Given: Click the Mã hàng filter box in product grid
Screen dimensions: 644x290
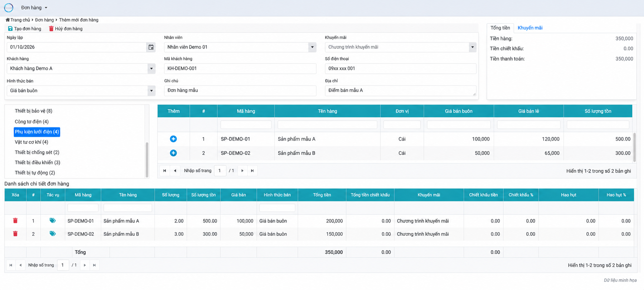Looking at the screenshot, I should 246,125.
